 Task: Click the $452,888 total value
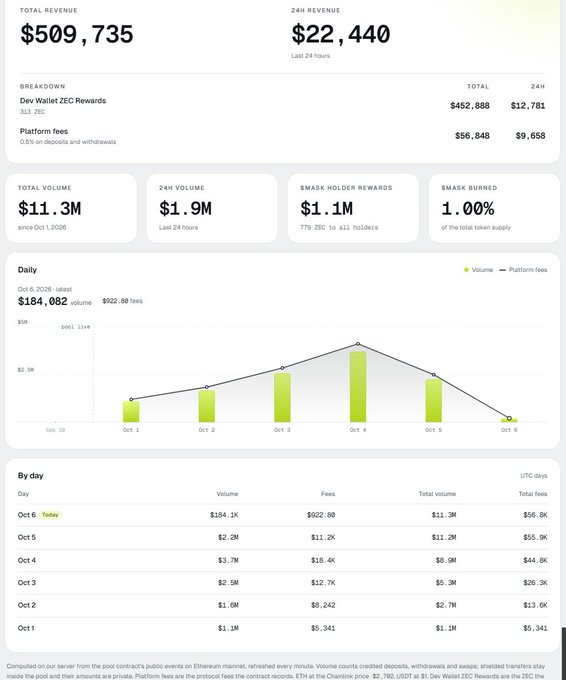(470, 105)
